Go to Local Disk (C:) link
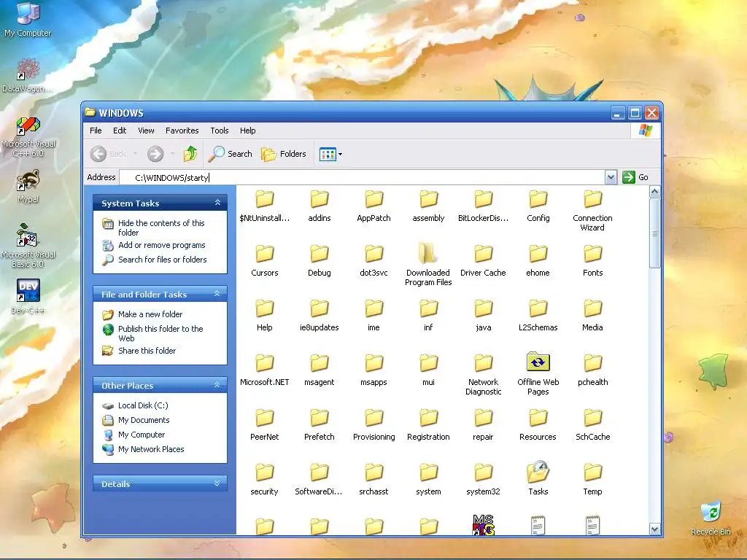 point(143,405)
